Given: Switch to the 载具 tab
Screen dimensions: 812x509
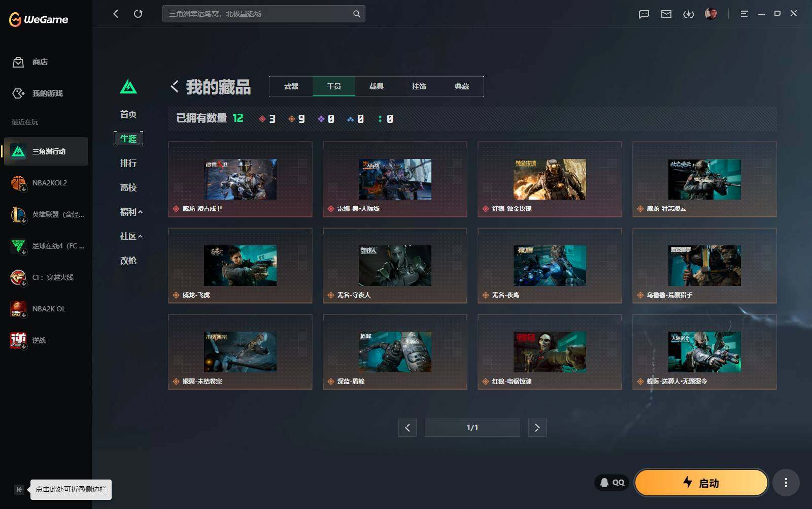Looking at the screenshot, I should (377, 86).
